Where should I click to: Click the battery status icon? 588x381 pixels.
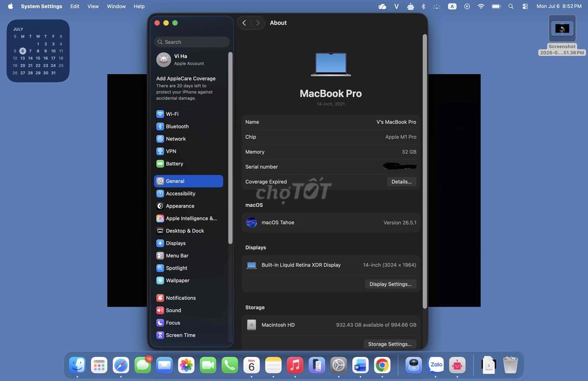click(496, 6)
